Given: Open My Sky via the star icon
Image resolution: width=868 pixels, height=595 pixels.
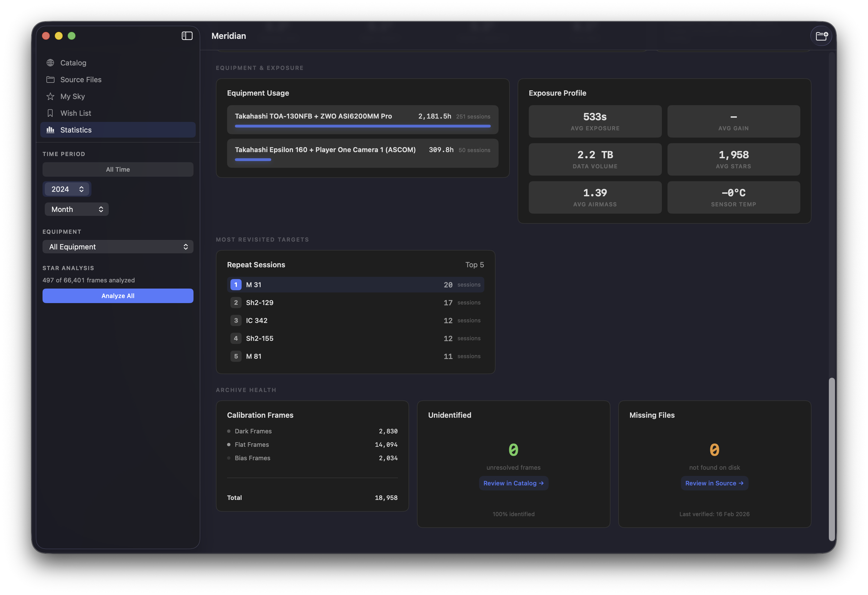Looking at the screenshot, I should tap(50, 96).
